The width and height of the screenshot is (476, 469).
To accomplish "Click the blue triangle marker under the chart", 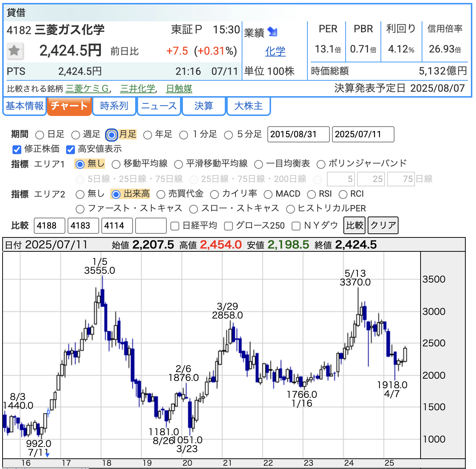I will (x=47, y=455).
